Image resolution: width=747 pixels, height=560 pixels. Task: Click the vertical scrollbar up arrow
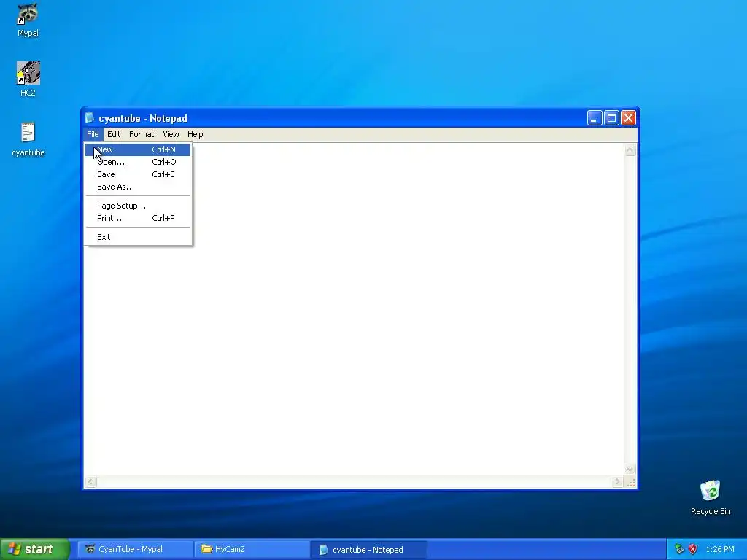click(x=630, y=150)
